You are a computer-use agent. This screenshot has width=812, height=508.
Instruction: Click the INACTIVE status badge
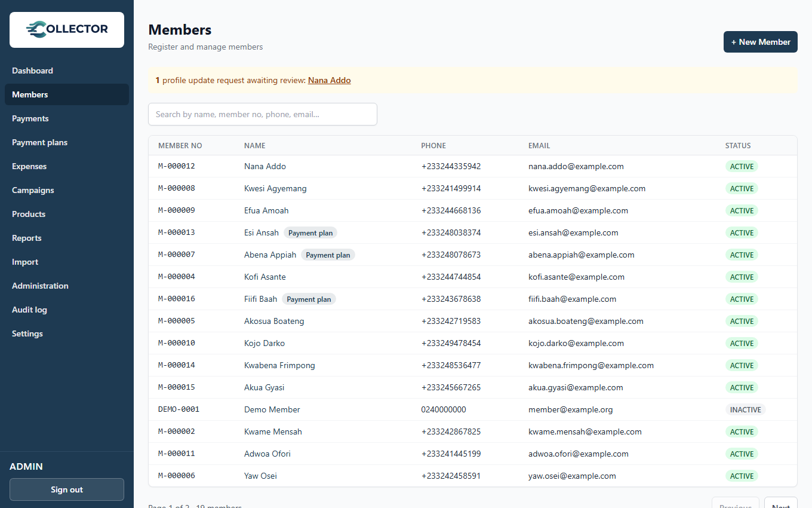pyautogui.click(x=745, y=410)
